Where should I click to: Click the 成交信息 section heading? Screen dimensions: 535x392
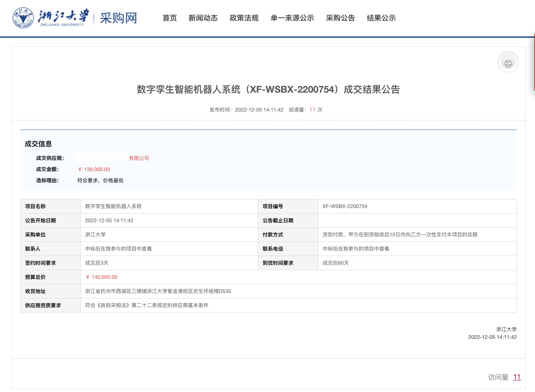[38, 144]
